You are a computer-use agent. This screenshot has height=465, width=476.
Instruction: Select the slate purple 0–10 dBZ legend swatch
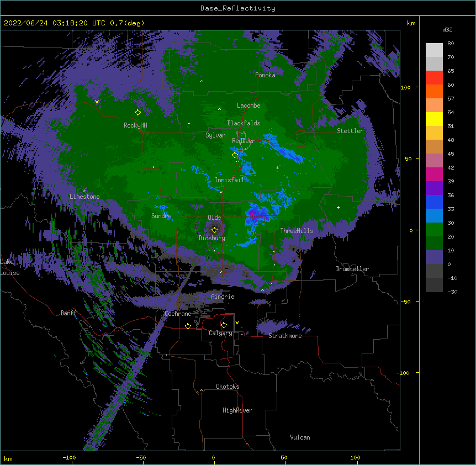(x=434, y=257)
